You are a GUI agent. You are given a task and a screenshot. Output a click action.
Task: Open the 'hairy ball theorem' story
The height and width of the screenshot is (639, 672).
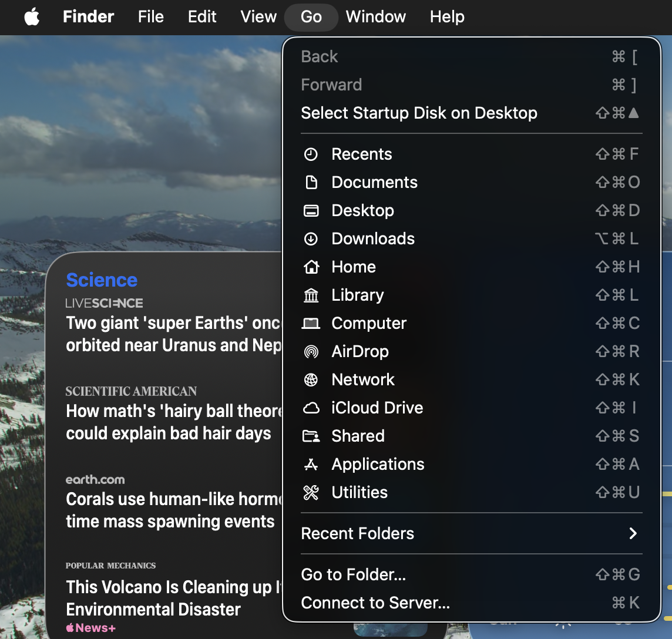click(174, 422)
